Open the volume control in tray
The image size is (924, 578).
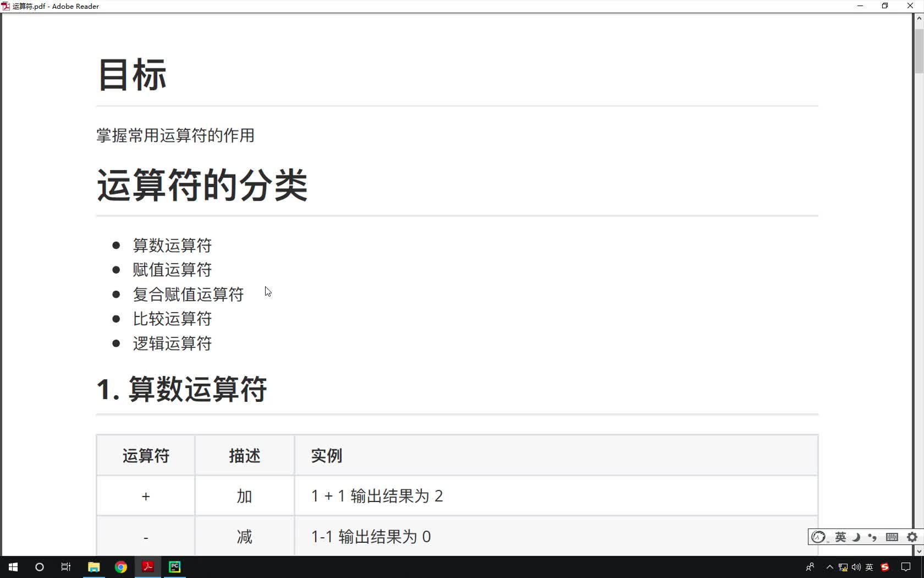[856, 567]
